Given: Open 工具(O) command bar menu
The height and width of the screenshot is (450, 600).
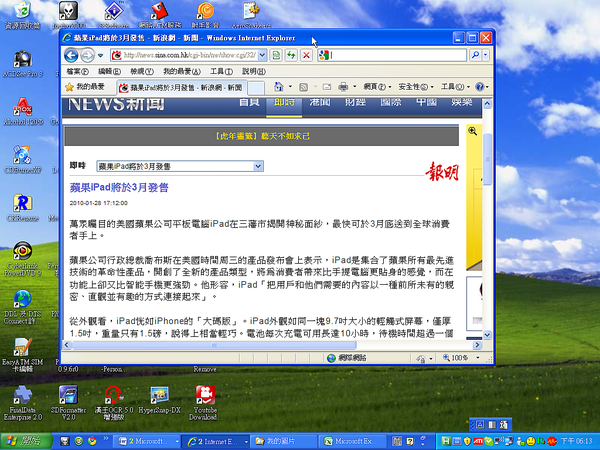Looking at the screenshot, I should click(x=455, y=87).
